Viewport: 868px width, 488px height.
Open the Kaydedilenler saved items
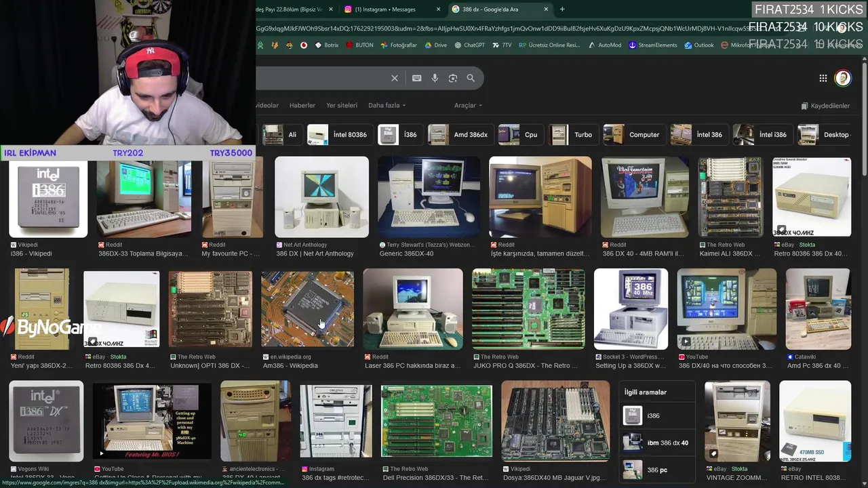(x=825, y=106)
